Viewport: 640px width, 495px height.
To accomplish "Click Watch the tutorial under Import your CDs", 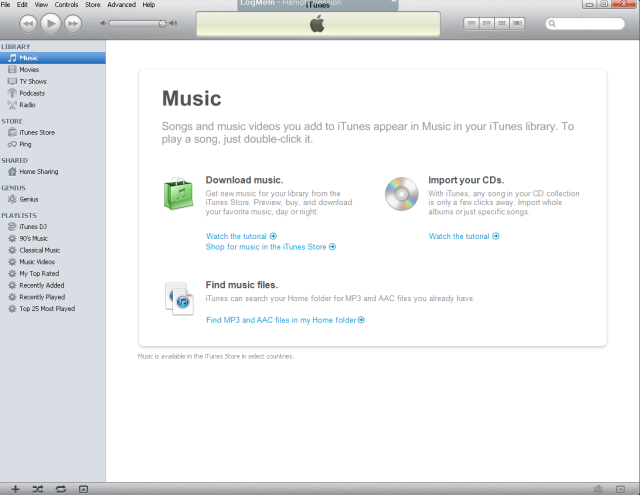I will [x=464, y=236].
